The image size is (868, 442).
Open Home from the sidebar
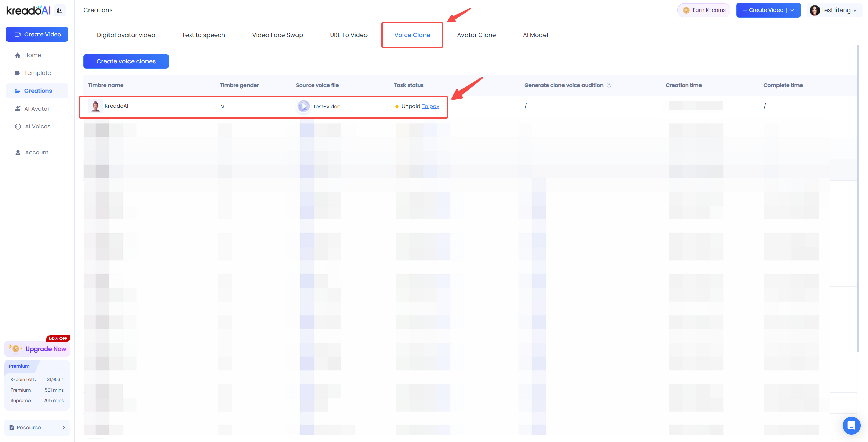click(33, 55)
